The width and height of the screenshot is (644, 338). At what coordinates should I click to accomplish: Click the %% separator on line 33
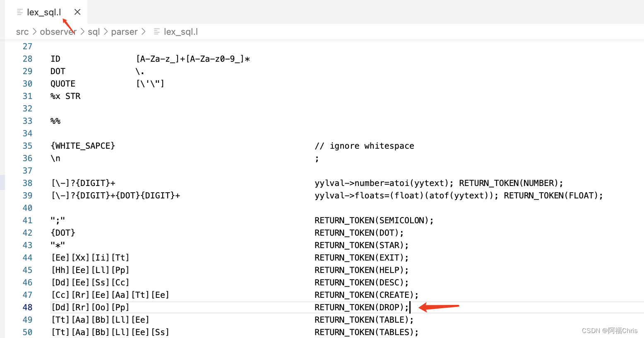pyautogui.click(x=55, y=121)
